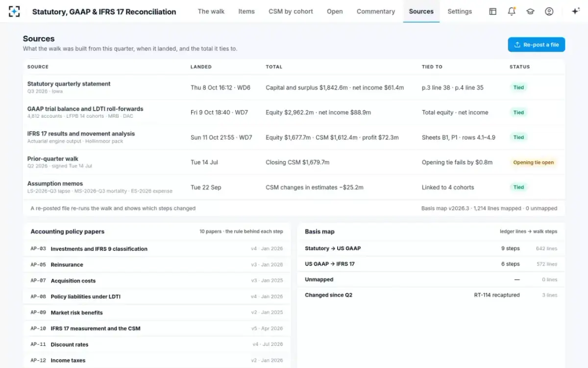
Task: Select the Statutory → US GAAP basis map row
Action: [x=431, y=248]
